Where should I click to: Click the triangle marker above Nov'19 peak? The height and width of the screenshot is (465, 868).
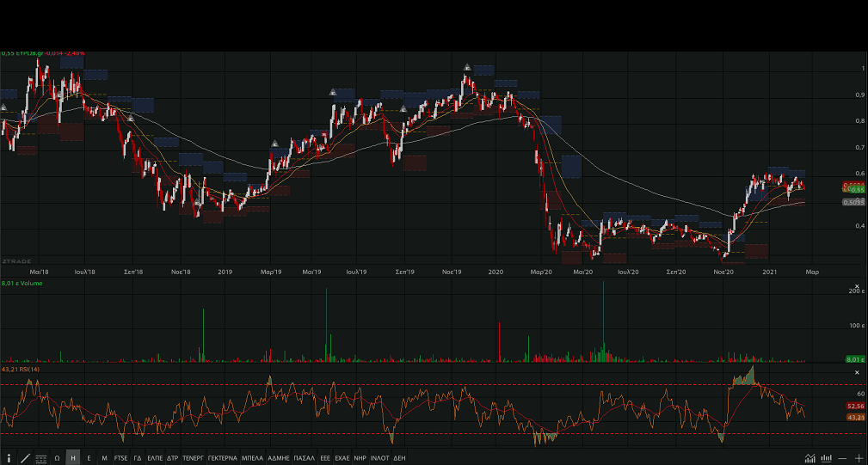467,67
